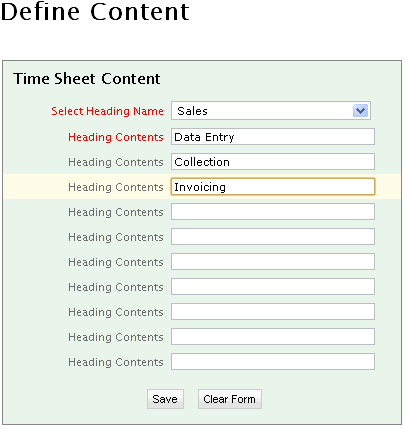
Task: Place the cursor in the Collection field
Action: coord(273,162)
